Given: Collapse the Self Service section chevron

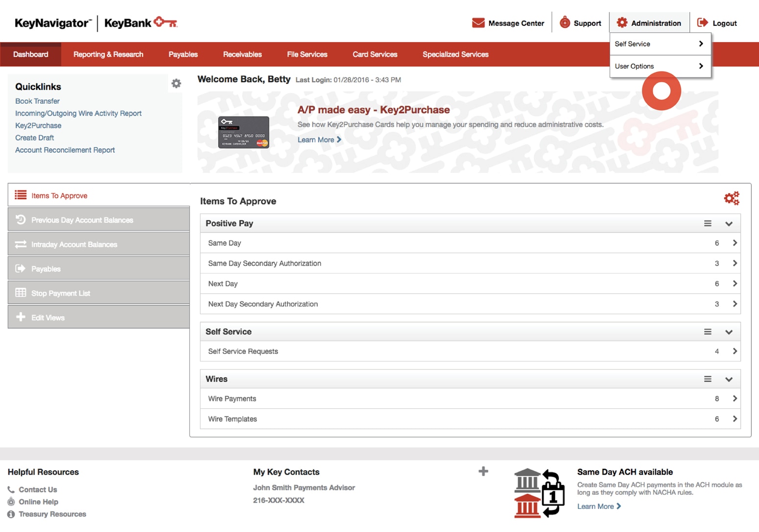Looking at the screenshot, I should [x=729, y=332].
